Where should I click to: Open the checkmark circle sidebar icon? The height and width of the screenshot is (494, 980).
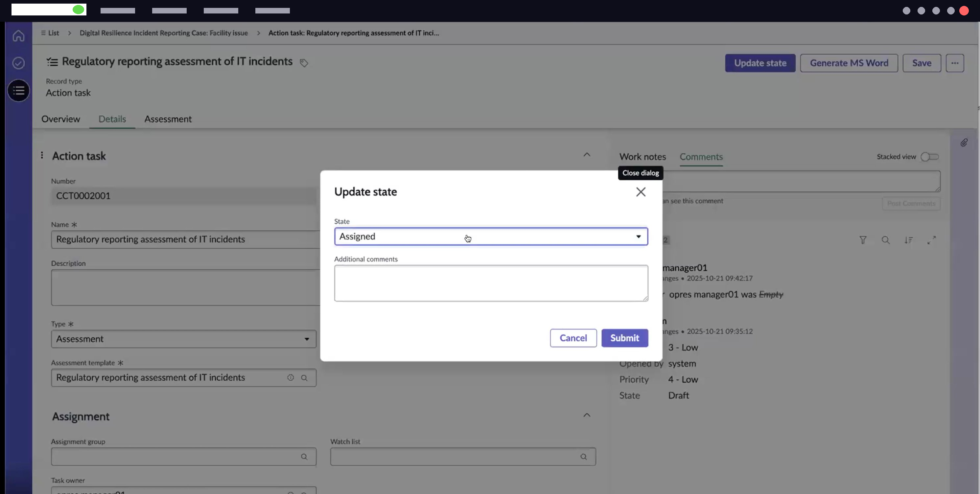[18, 63]
